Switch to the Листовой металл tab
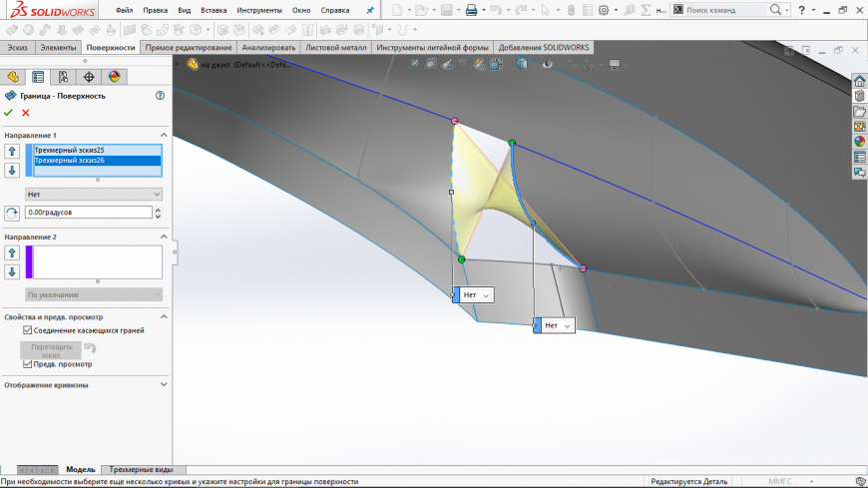The width and height of the screenshot is (868, 488). tap(336, 48)
